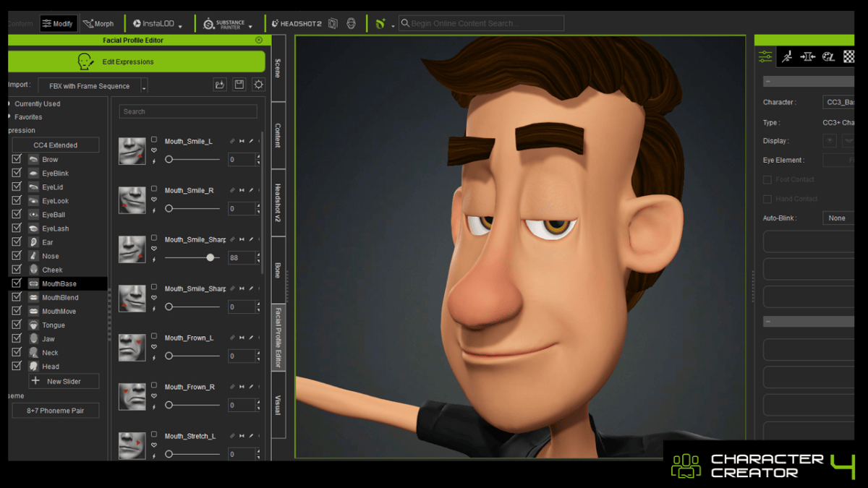Click the heart favorite icon for Mouth_Smile_L

[x=154, y=150]
